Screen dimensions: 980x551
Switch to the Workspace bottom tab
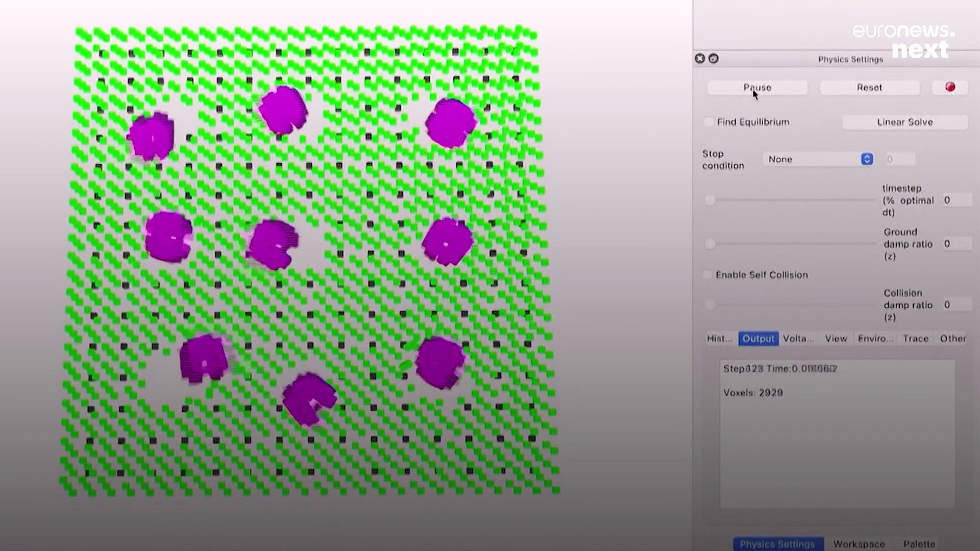(859, 544)
